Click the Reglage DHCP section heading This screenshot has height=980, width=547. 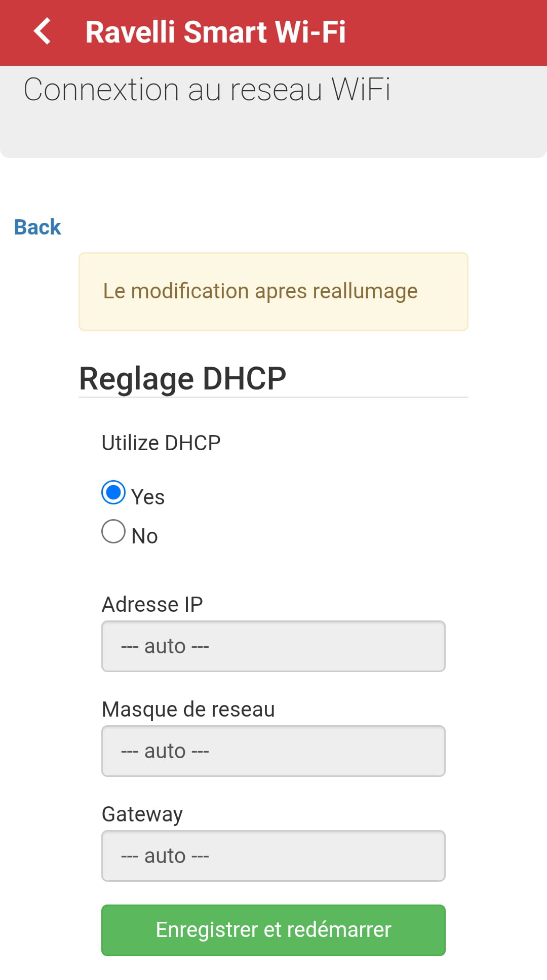[x=183, y=378]
